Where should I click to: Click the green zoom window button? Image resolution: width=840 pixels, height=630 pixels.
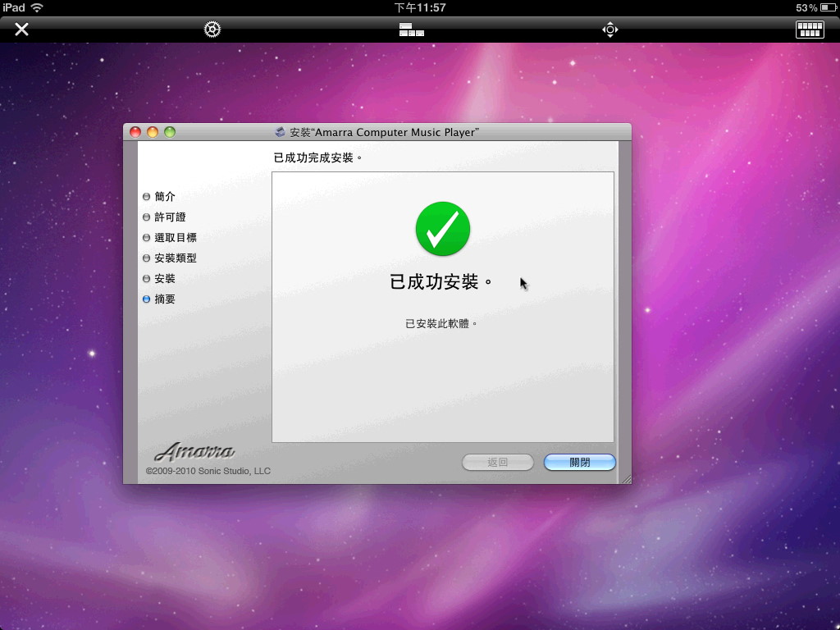pos(170,132)
